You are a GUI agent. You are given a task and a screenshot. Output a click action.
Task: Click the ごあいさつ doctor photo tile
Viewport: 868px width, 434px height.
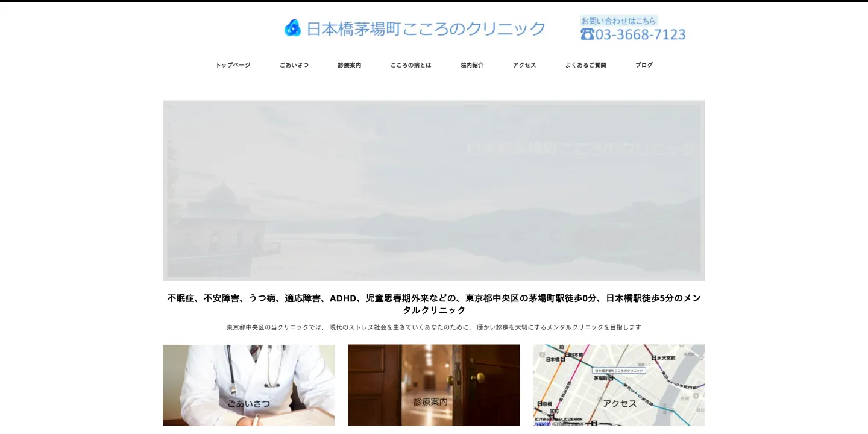point(248,385)
